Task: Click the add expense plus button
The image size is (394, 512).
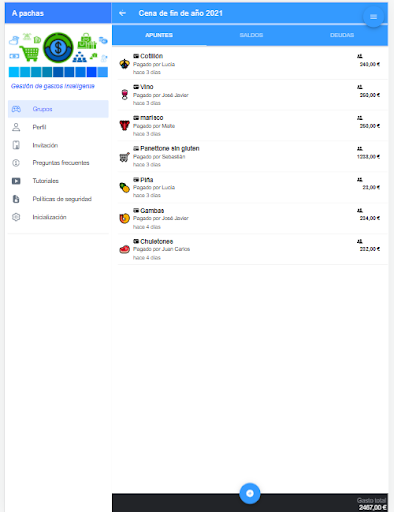Action: pyautogui.click(x=250, y=493)
